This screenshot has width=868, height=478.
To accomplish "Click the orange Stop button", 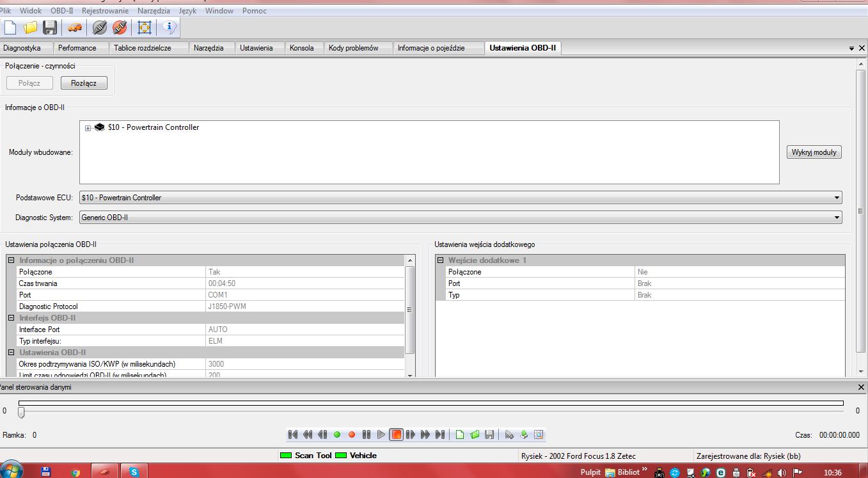I will 397,434.
